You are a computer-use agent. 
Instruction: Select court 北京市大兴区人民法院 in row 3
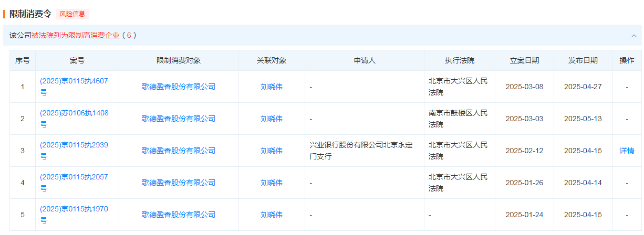point(459,151)
